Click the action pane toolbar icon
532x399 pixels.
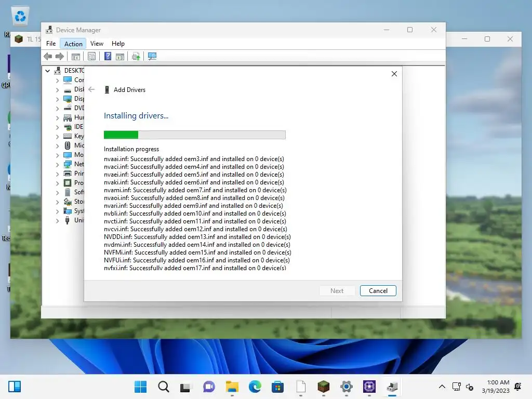(x=120, y=56)
